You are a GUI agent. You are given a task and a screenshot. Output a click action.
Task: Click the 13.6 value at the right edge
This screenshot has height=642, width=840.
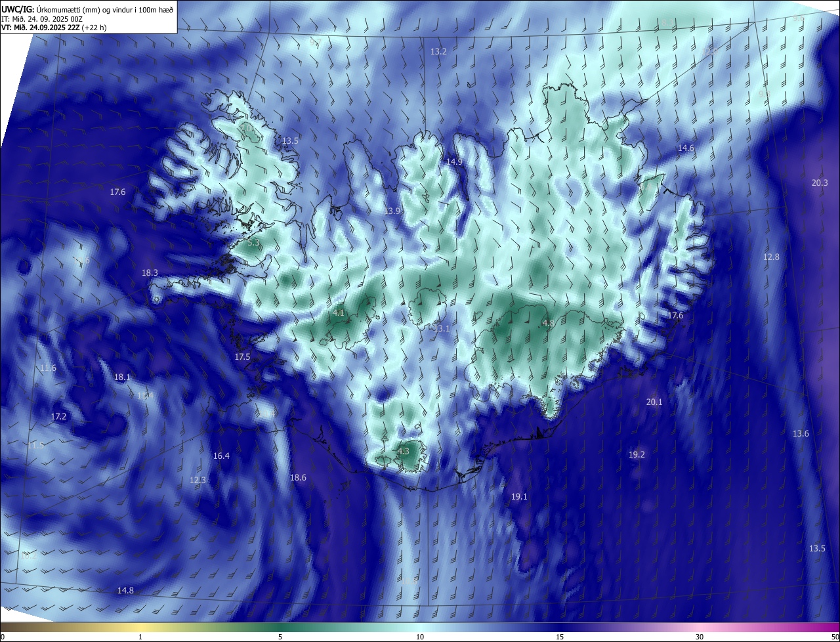click(801, 434)
